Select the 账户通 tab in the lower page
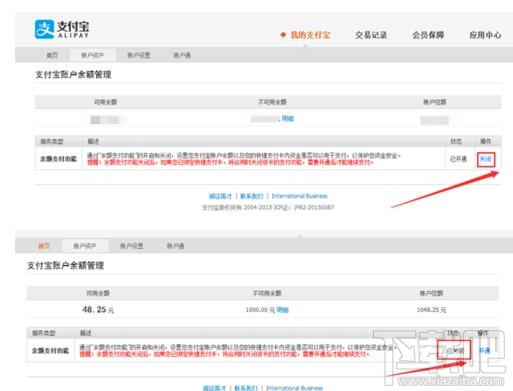This screenshot has width=513, height=391. 175,246
